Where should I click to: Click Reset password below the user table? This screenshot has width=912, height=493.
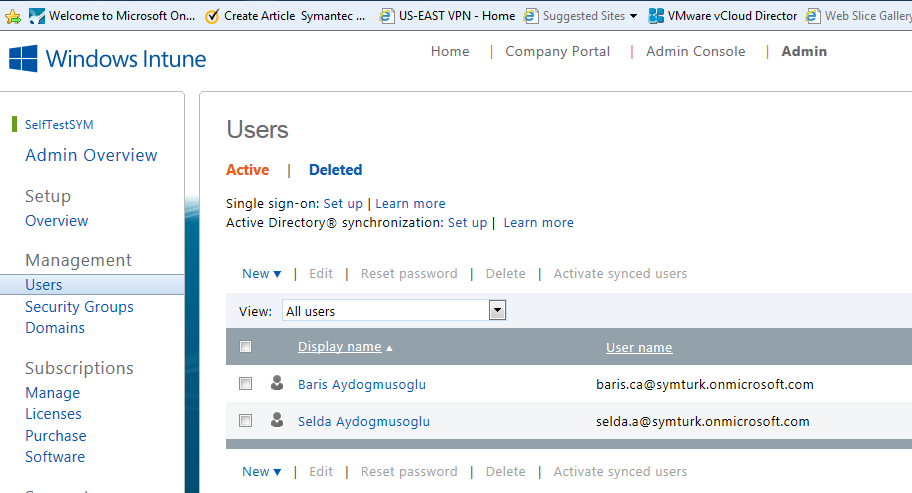[x=409, y=471]
